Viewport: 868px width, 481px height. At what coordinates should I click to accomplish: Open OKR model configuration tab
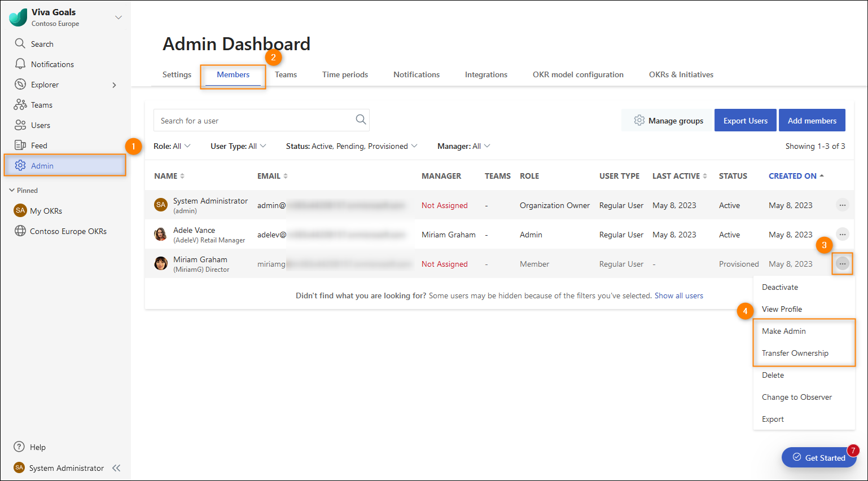578,74
